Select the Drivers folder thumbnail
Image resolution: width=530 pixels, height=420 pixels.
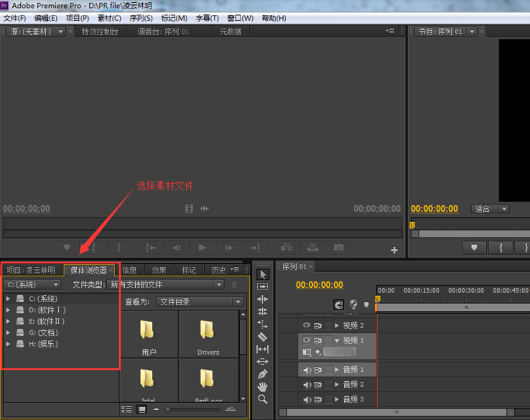[208, 335]
